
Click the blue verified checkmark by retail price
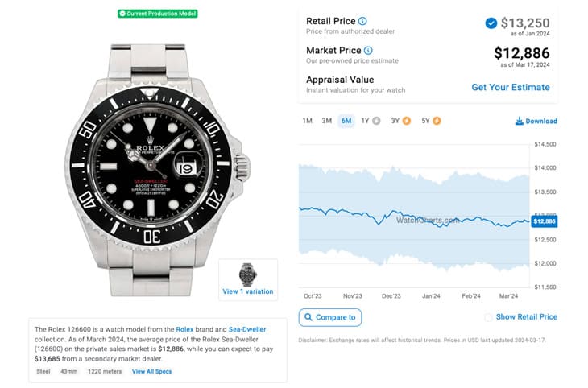pyautogui.click(x=491, y=23)
